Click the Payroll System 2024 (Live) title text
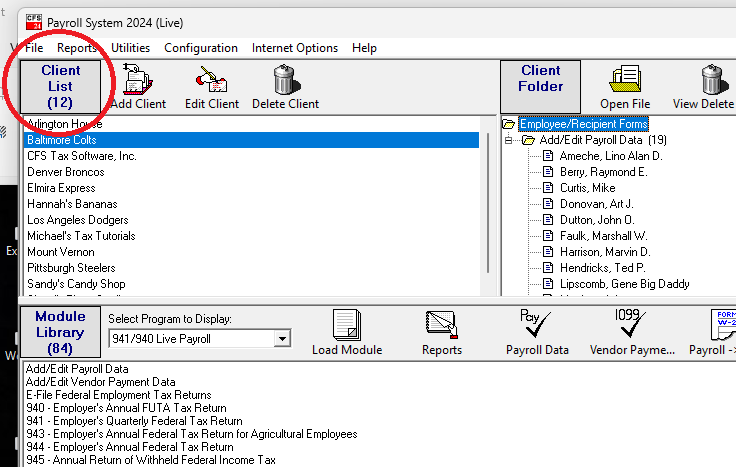Viewport: 736px width, 467px height. (x=115, y=23)
